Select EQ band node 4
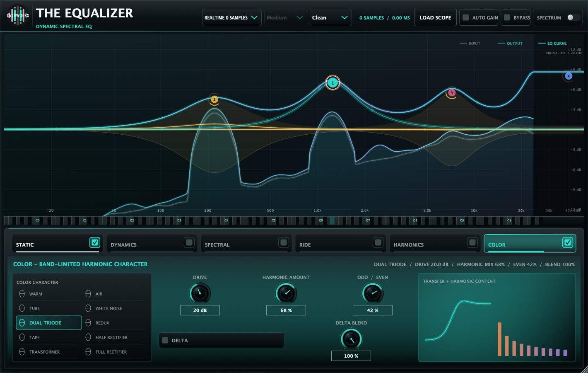This screenshot has height=373, width=588. coord(569,76)
